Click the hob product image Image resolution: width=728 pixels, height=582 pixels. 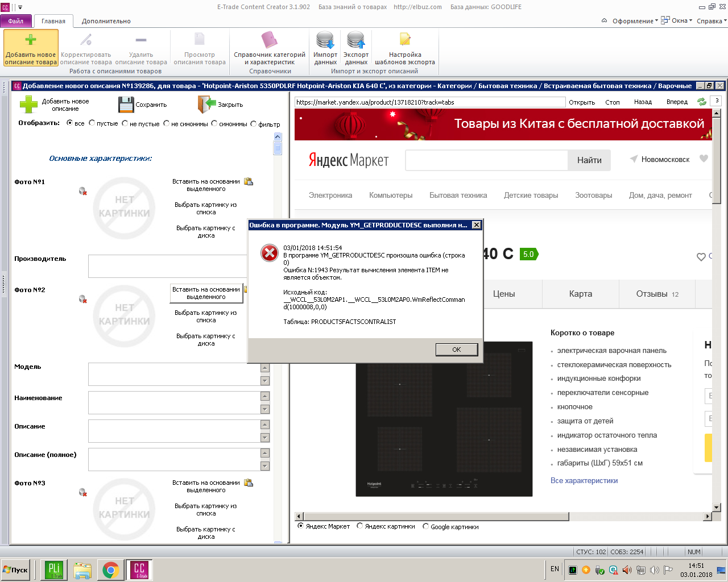tap(444, 419)
